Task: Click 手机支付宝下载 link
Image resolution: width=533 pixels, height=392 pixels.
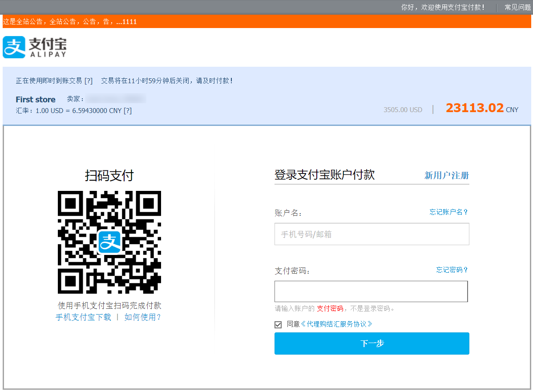Action: pyautogui.click(x=83, y=317)
